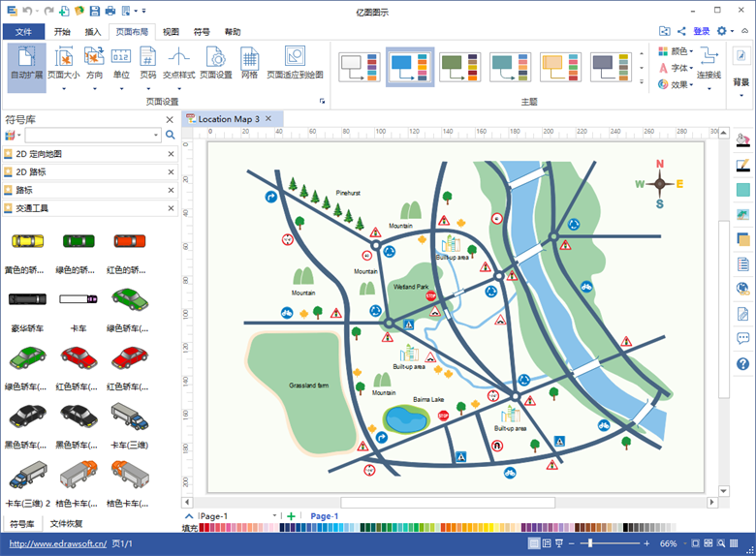The width and height of the screenshot is (756, 556).
Task: Select the Page-1 page tab
Action: pyautogui.click(x=324, y=516)
